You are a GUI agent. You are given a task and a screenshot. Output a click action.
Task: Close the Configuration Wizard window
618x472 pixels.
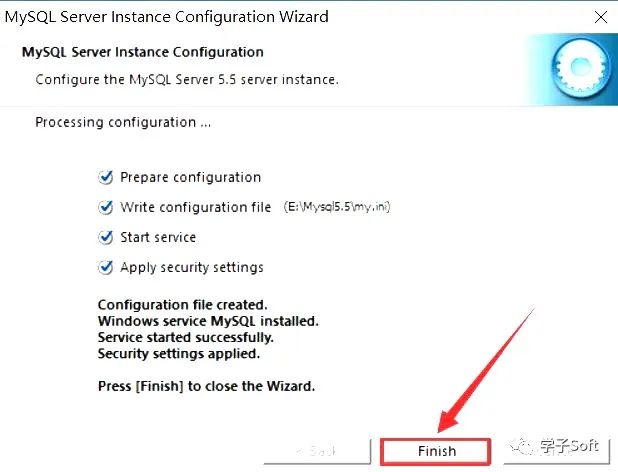coord(600,17)
